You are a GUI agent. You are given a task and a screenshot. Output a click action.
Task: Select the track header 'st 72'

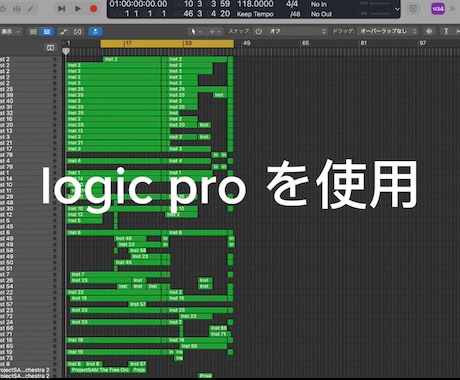point(29,316)
